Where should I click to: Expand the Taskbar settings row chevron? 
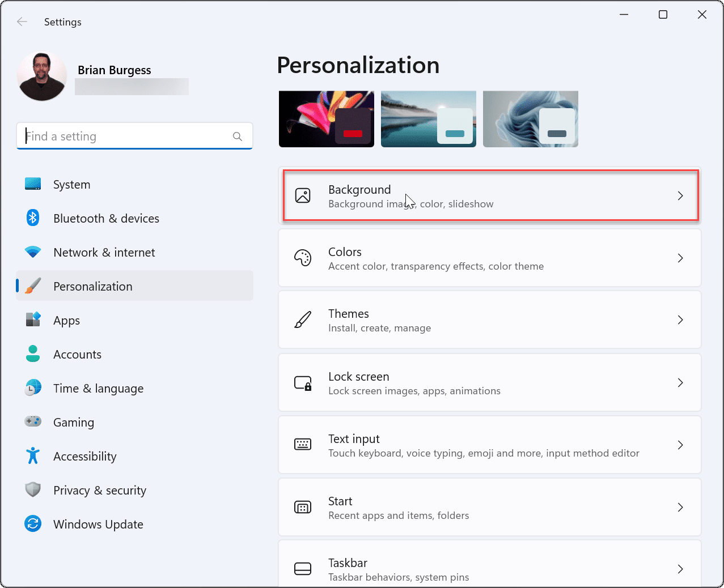(680, 569)
